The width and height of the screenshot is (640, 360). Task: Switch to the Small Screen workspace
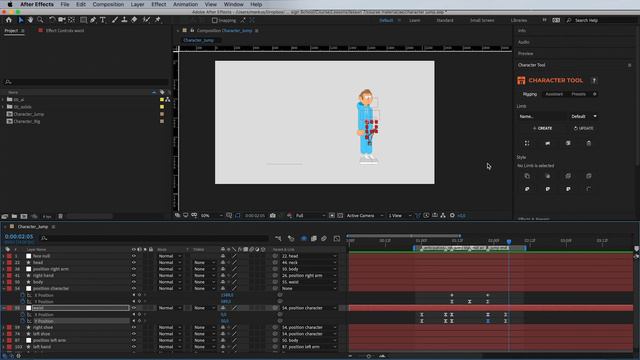pyautogui.click(x=482, y=20)
